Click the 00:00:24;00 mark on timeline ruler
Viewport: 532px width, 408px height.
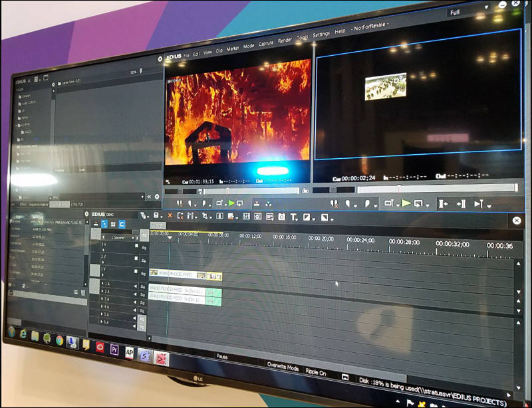tap(360, 240)
